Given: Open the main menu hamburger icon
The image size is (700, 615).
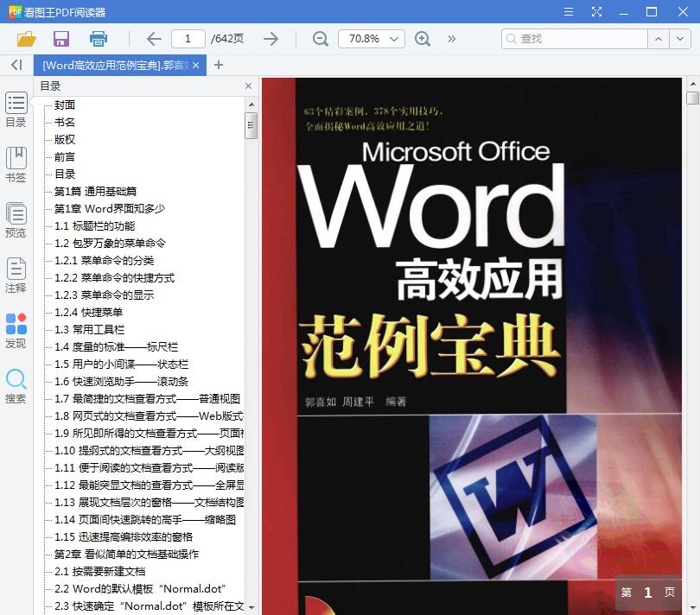Looking at the screenshot, I should tap(569, 11).
